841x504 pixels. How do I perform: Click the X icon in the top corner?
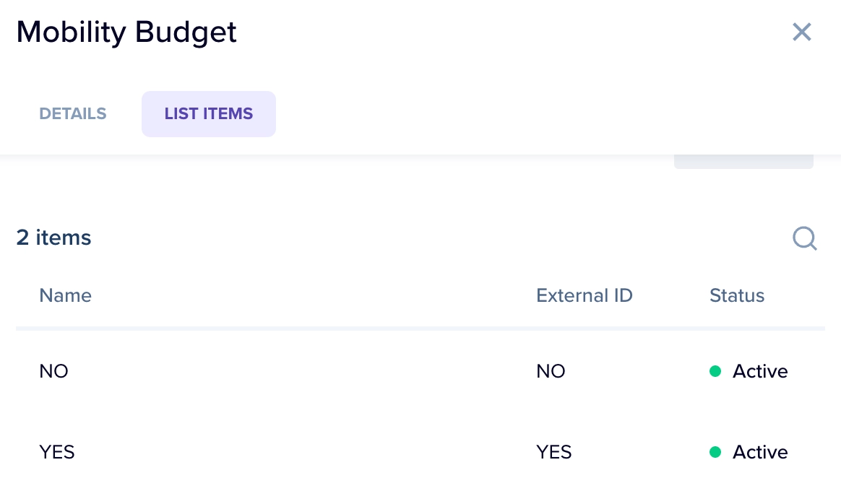pyautogui.click(x=802, y=32)
